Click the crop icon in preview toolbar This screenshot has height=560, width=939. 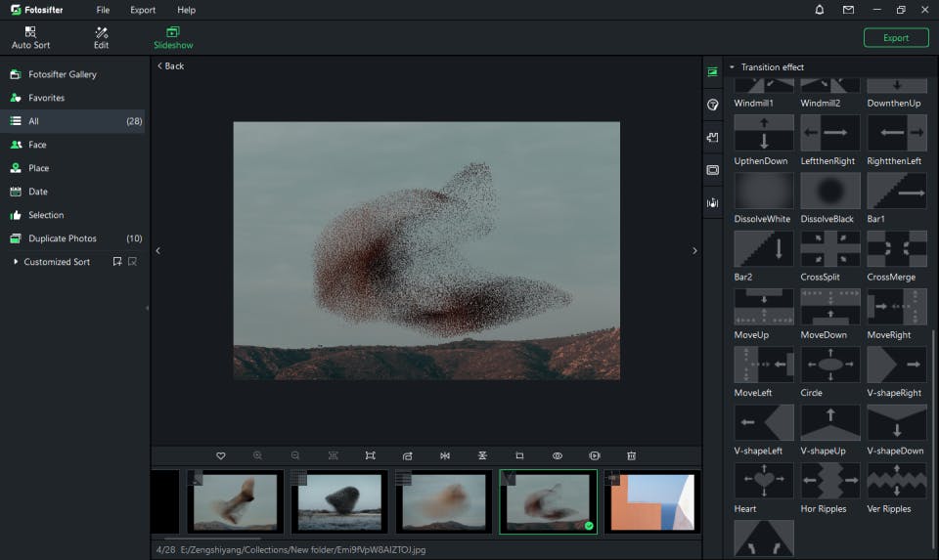click(519, 455)
